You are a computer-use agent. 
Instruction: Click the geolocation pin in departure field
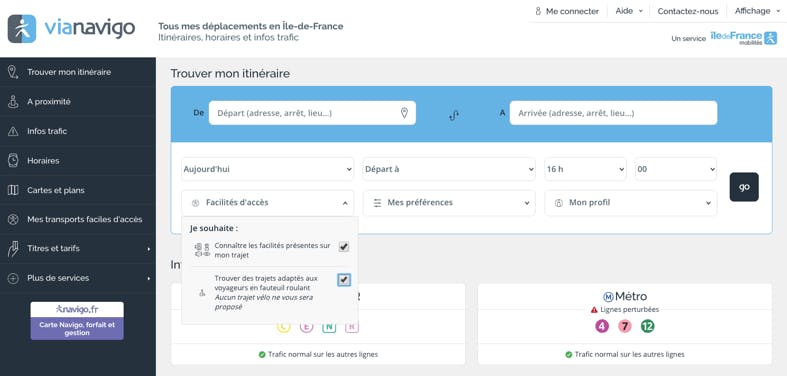pyautogui.click(x=404, y=113)
